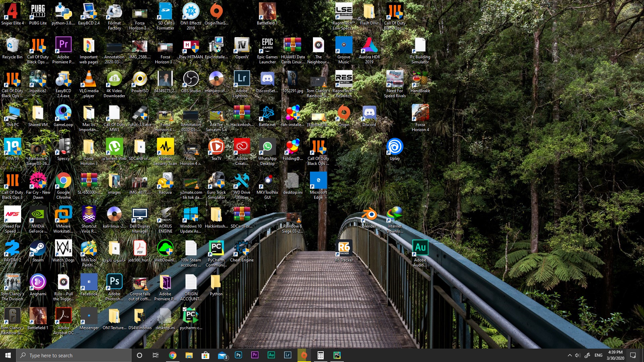Select the Origin desktop shortcut

pos(344,116)
